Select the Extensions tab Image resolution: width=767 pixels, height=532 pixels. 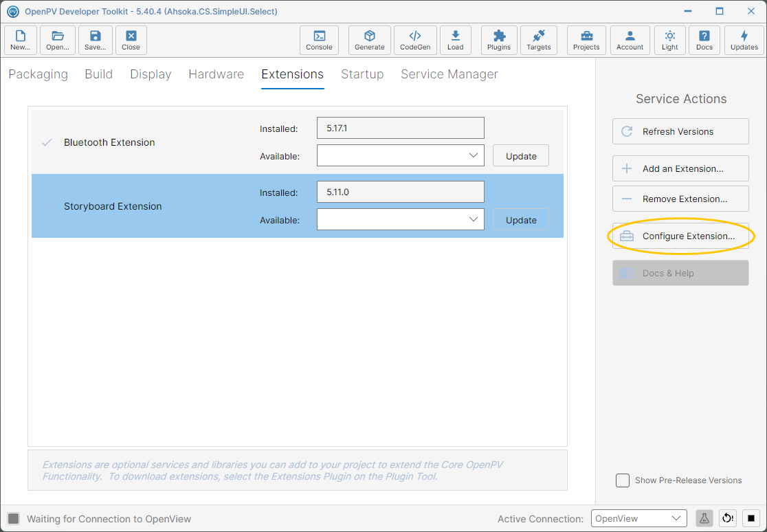(293, 74)
